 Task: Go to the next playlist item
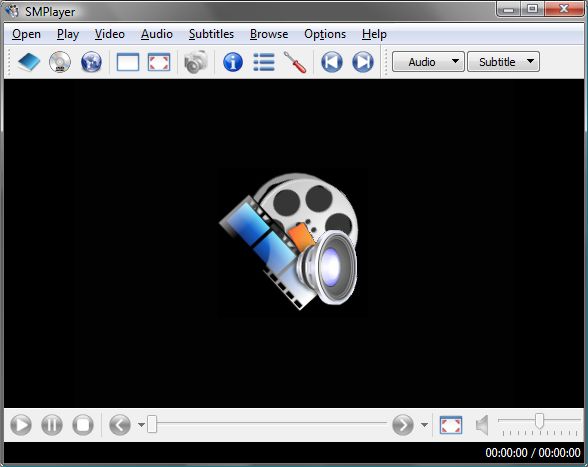[x=363, y=62]
